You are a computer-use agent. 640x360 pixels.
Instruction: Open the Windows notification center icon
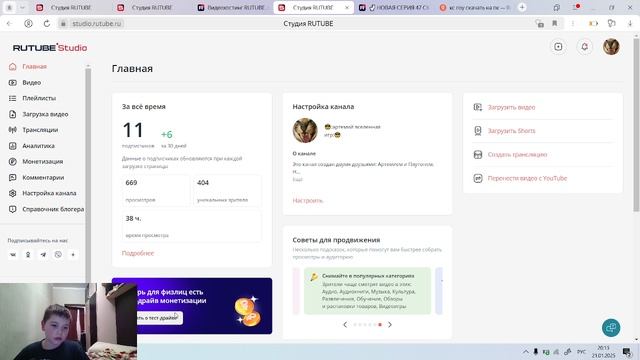tap(627, 351)
